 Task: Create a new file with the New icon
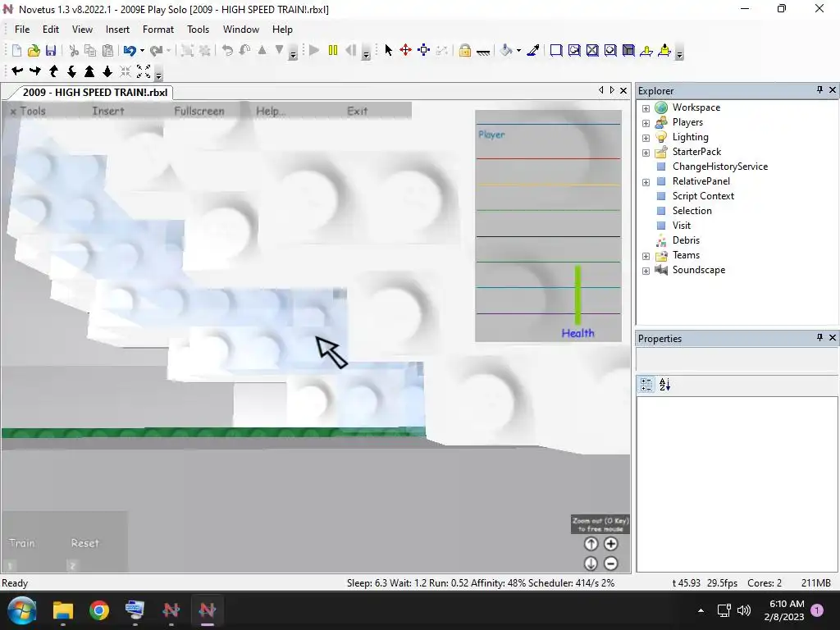(x=16, y=50)
